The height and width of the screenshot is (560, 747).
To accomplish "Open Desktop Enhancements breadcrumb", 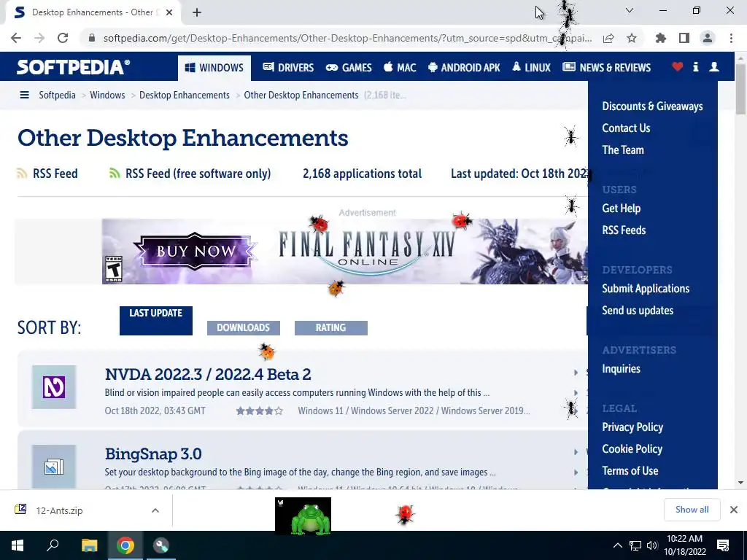I will [185, 96].
